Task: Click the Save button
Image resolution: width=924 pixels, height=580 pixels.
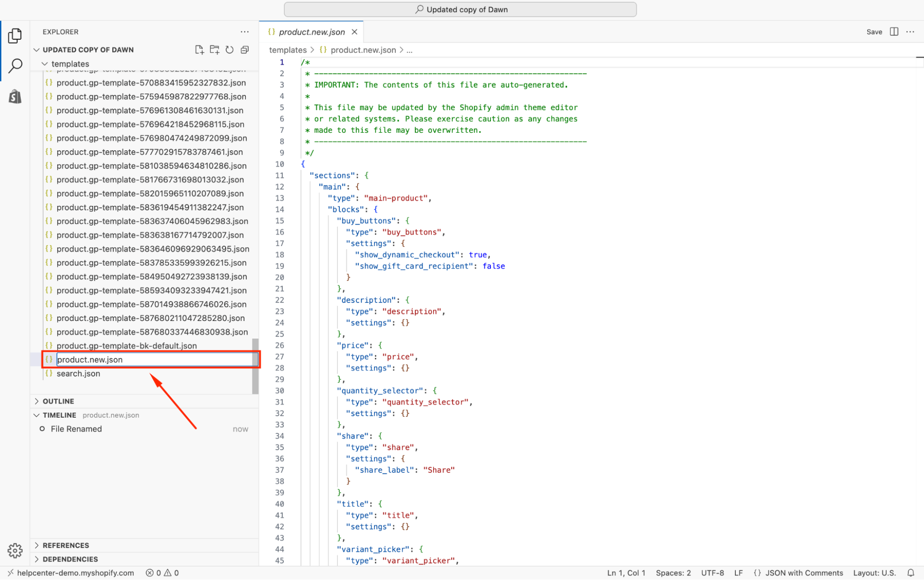Action: [874, 32]
